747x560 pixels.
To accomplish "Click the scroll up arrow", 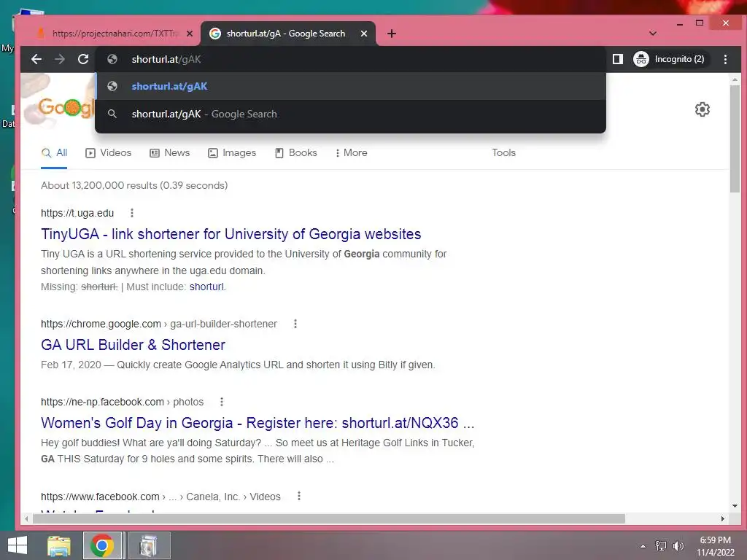I will [735, 79].
